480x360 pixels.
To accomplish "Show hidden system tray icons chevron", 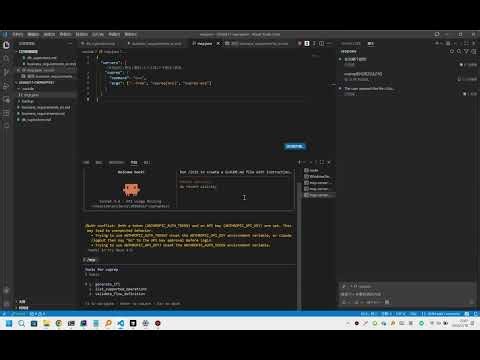I will [348, 323].
